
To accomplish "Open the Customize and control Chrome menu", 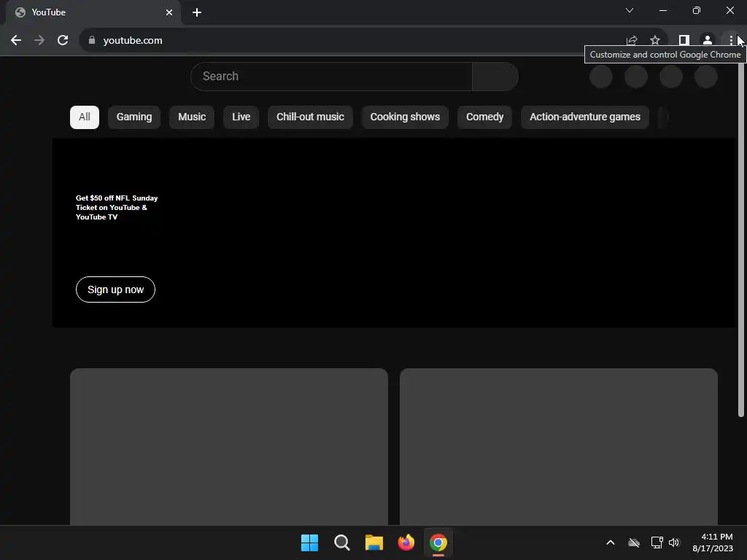I will coord(731,41).
